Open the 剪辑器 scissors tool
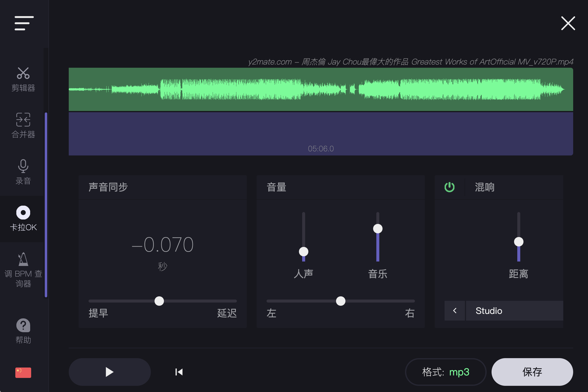588x392 pixels. (x=23, y=79)
